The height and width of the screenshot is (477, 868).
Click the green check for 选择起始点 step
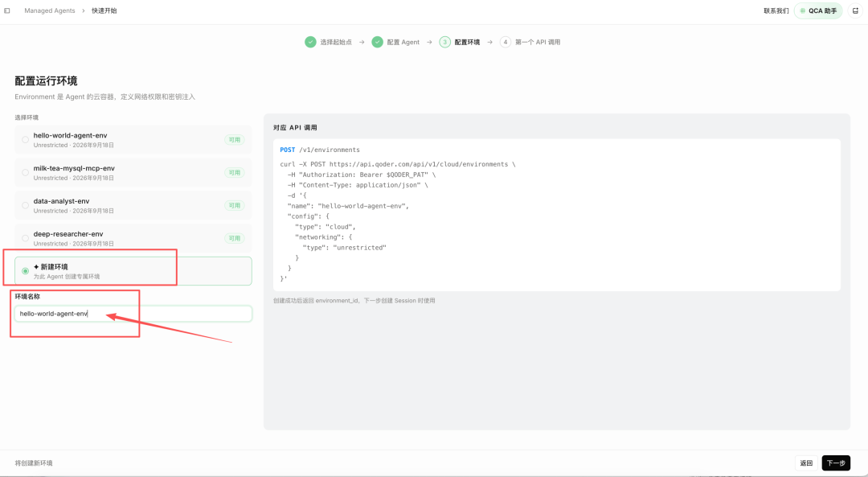coord(310,42)
